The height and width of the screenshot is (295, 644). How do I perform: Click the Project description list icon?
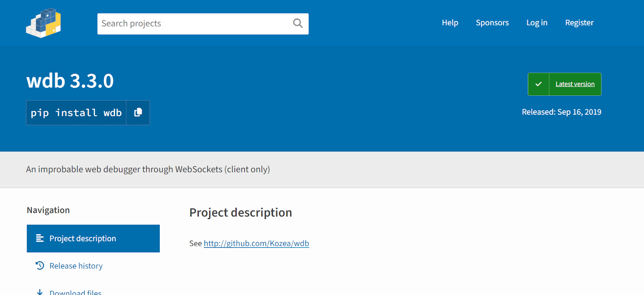40,238
